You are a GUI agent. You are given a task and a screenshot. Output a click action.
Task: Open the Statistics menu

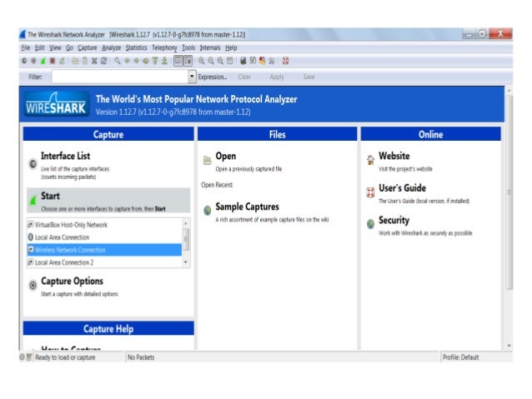[137, 47]
